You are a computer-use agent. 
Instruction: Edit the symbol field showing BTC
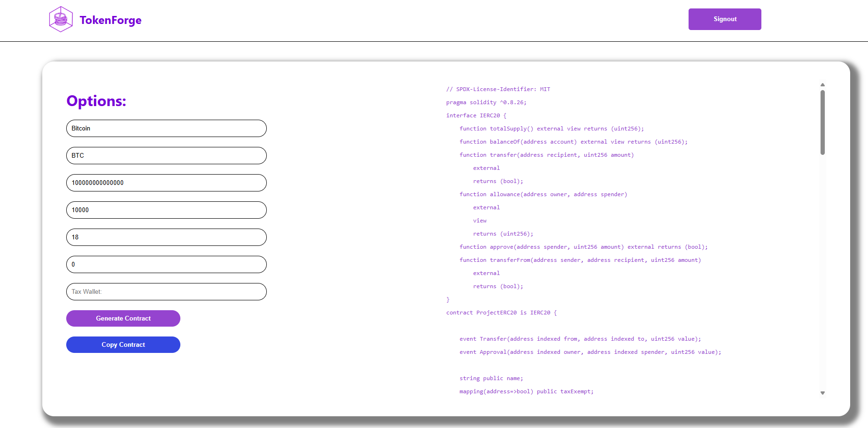166,155
